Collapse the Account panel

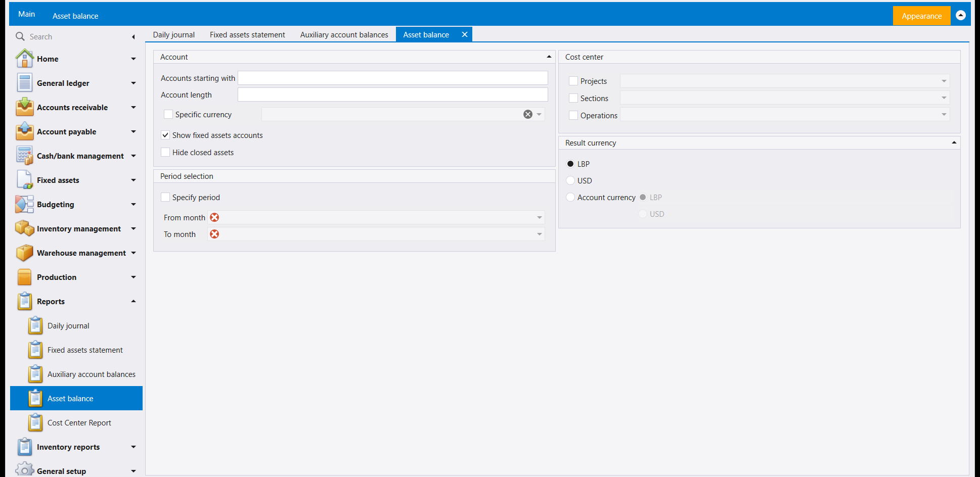click(x=549, y=57)
